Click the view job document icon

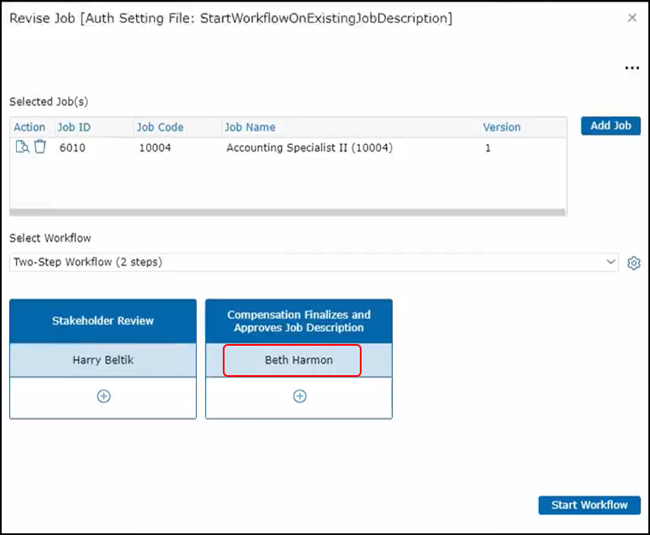tap(22, 147)
